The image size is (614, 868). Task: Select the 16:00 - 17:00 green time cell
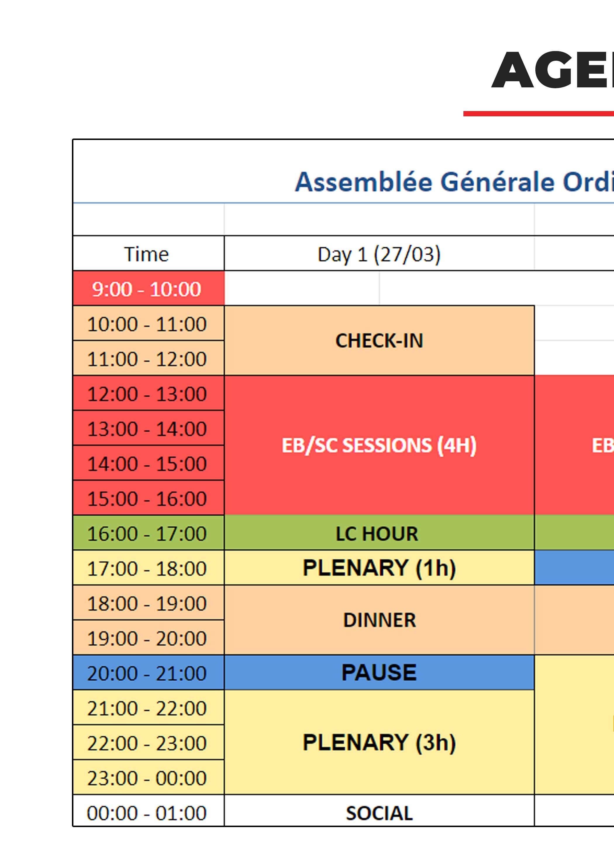pyautogui.click(x=147, y=533)
